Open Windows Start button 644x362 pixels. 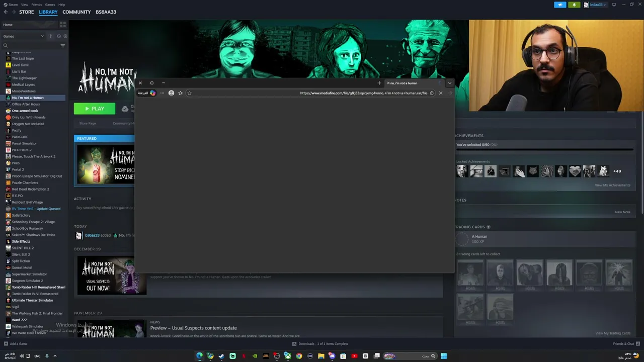[x=444, y=356]
